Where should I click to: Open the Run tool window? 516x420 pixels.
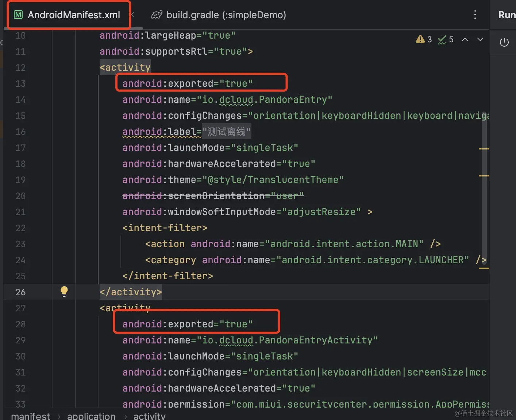507,15
